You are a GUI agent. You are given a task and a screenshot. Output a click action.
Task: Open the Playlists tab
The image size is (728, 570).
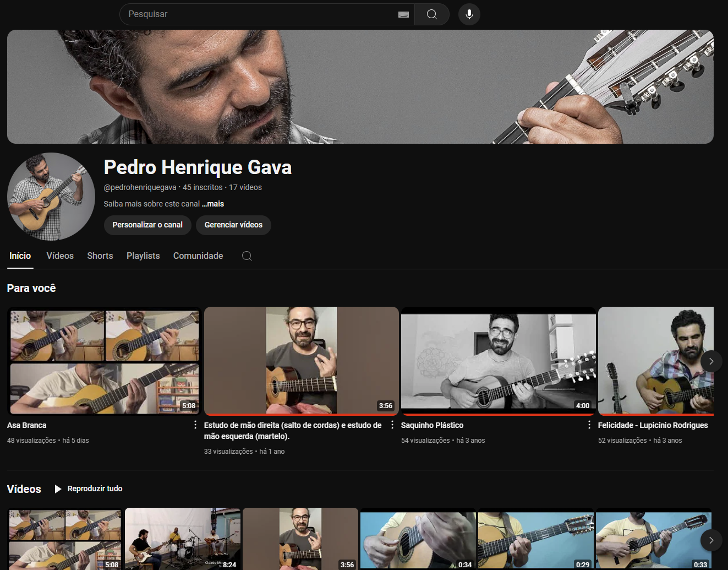click(143, 256)
